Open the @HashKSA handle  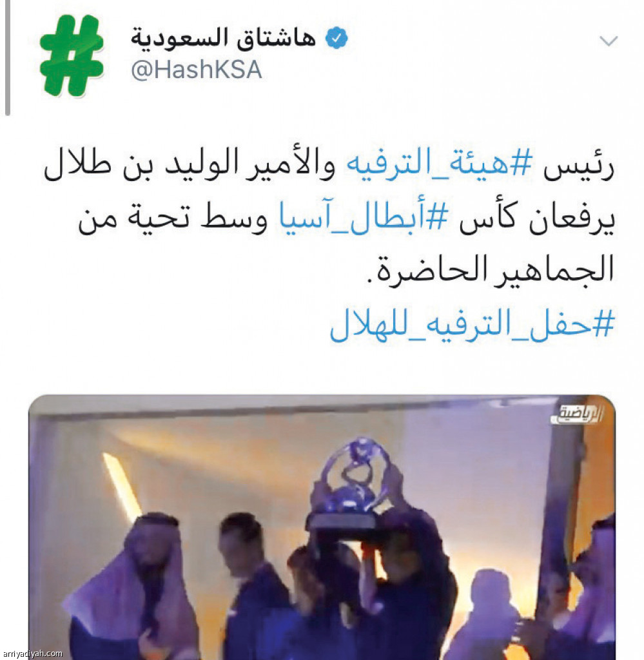(x=197, y=70)
